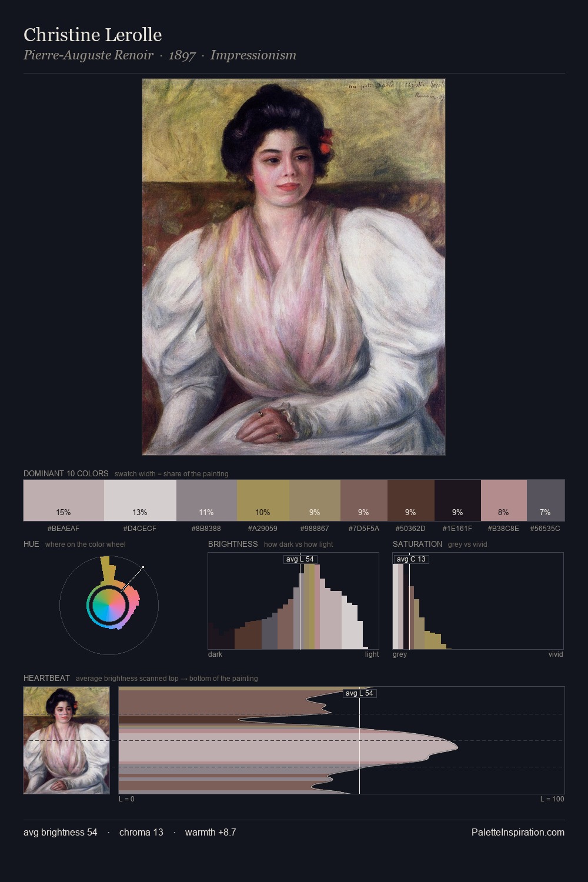Click the 'grey' axis label
Viewport: 588px width, 882px height.
[x=400, y=654]
